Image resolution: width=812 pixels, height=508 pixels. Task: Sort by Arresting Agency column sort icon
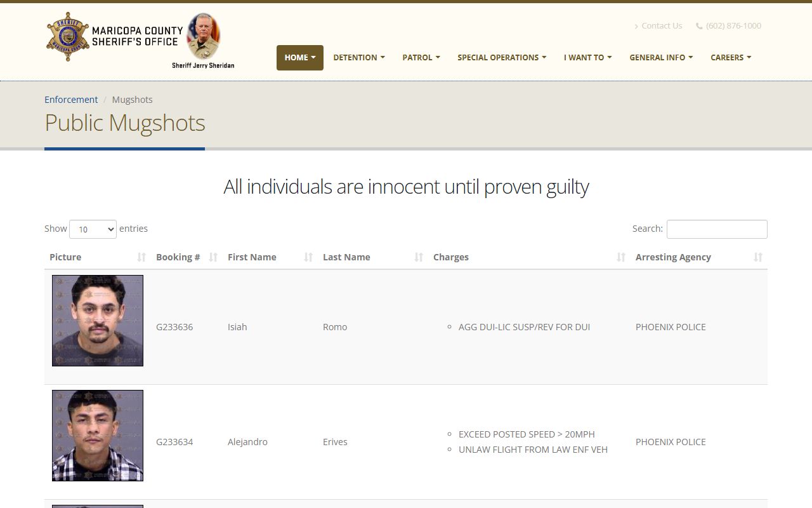pos(758,257)
